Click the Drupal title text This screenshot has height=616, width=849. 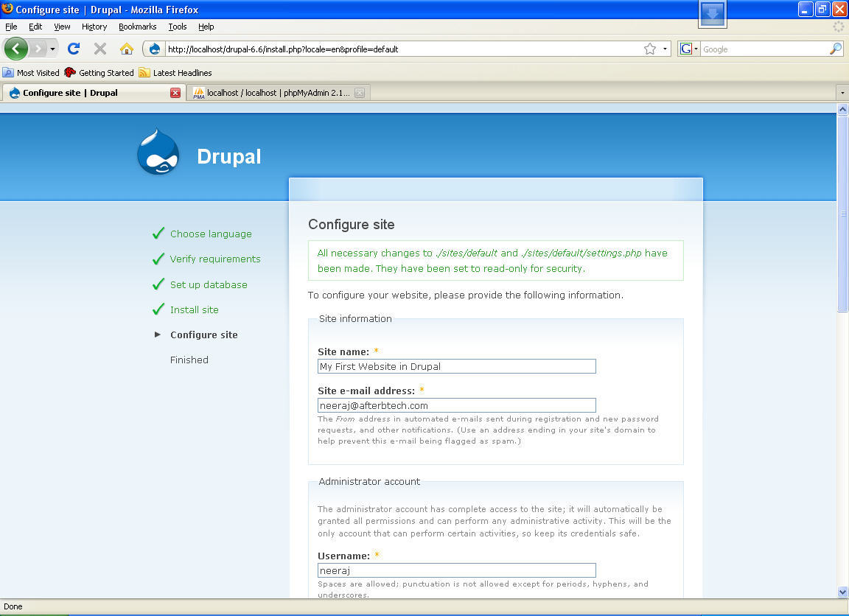[x=229, y=156]
